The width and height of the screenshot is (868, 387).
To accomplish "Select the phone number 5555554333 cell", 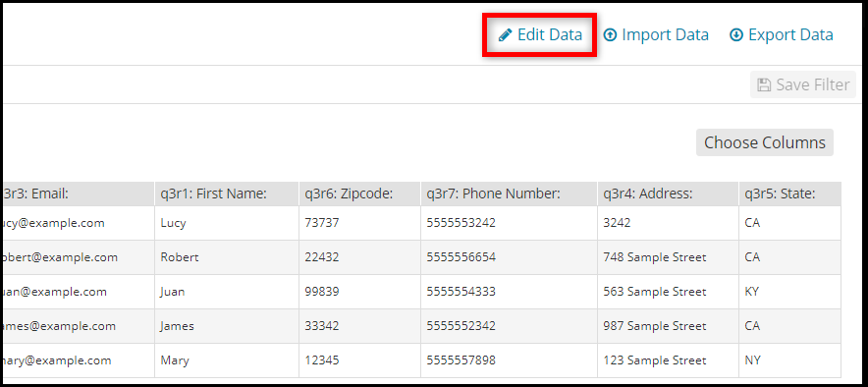I will (x=510, y=292).
